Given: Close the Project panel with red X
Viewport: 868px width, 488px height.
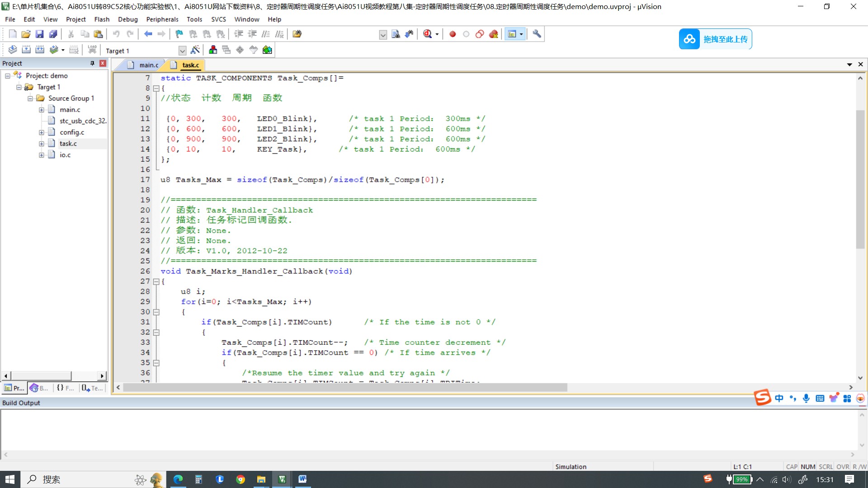Looking at the screenshot, I should coord(103,63).
